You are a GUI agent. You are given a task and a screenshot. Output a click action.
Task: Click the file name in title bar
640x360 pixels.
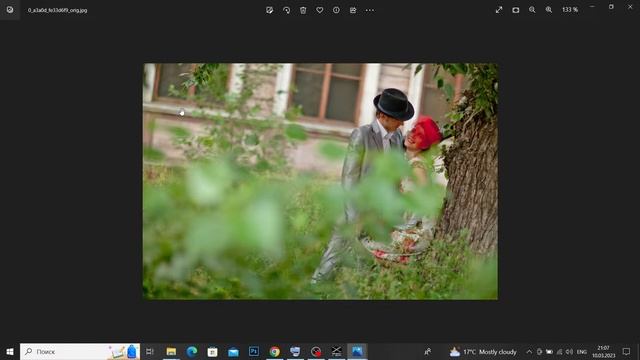(x=58, y=10)
